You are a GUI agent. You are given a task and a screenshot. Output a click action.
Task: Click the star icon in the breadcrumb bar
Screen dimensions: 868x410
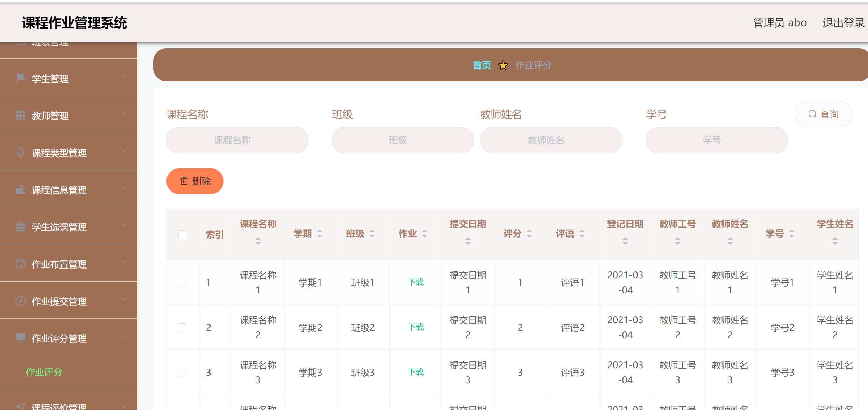click(x=503, y=65)
